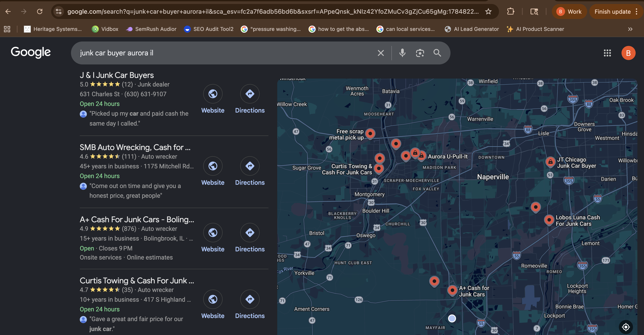Click the "Open 24 hours" text under SMB Auto
Viewport: 644px width, 335px height.
point(99,176)
